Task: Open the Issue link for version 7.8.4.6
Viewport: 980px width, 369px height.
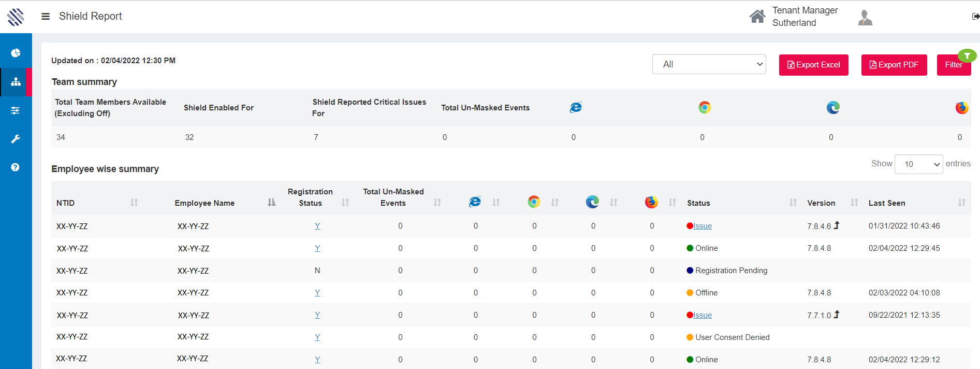Action: pos(703,226)
